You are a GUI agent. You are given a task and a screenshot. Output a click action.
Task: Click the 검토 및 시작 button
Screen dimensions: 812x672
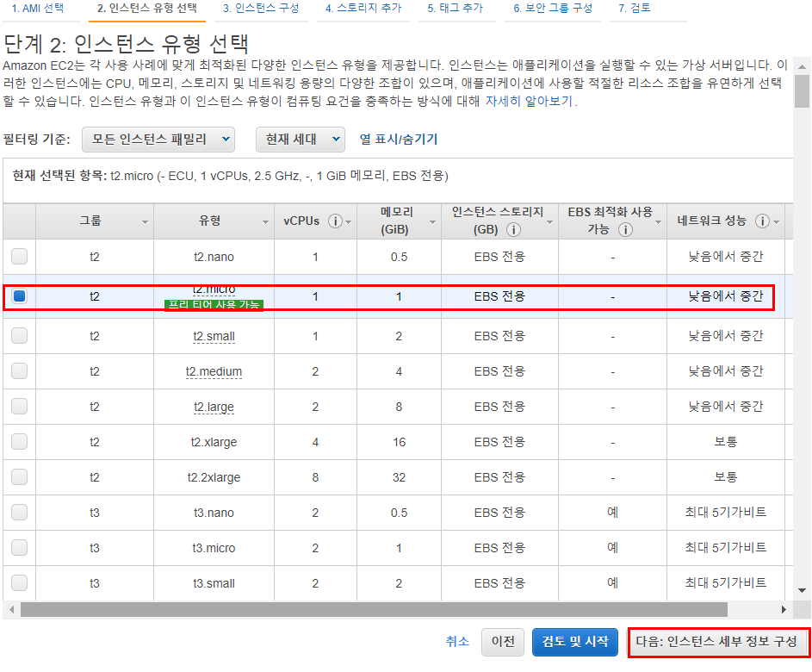575,642
